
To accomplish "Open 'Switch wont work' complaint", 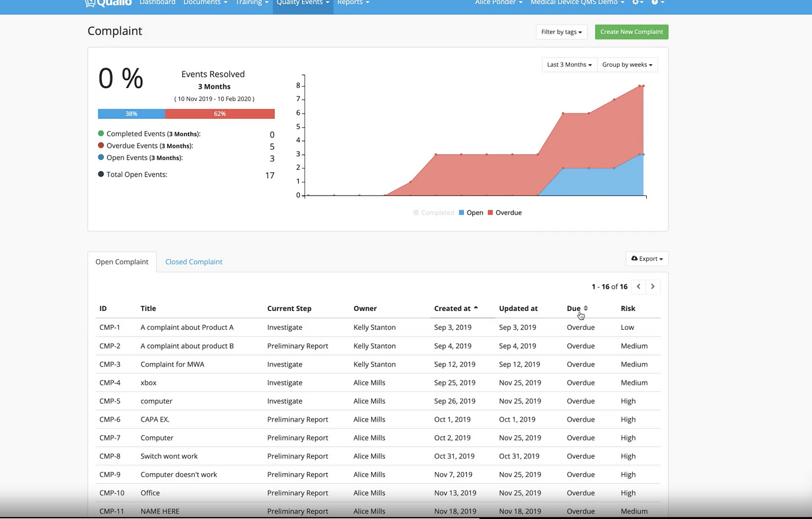I will pyautogui.click(x=169, y=456).
